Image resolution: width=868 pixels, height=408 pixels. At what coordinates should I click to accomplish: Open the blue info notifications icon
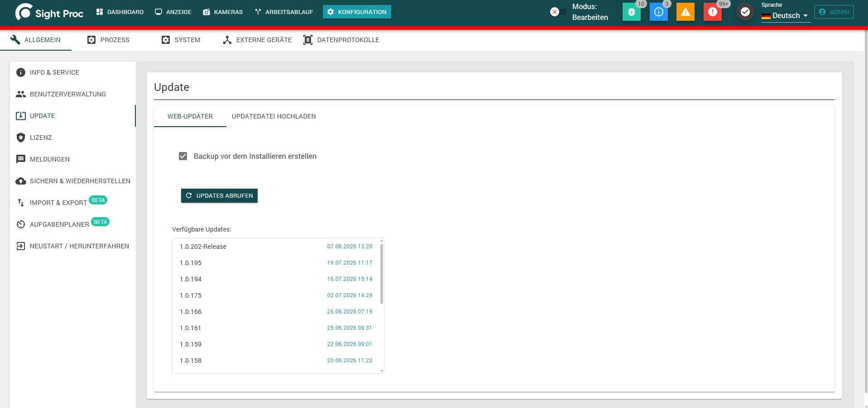659,12
